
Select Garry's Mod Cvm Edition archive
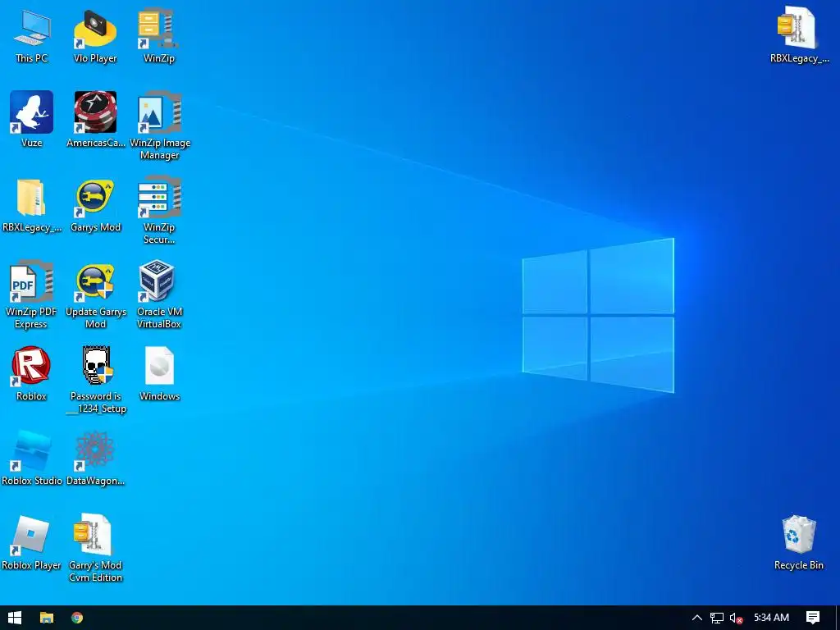pyautogui.click(x=95, y=548)
